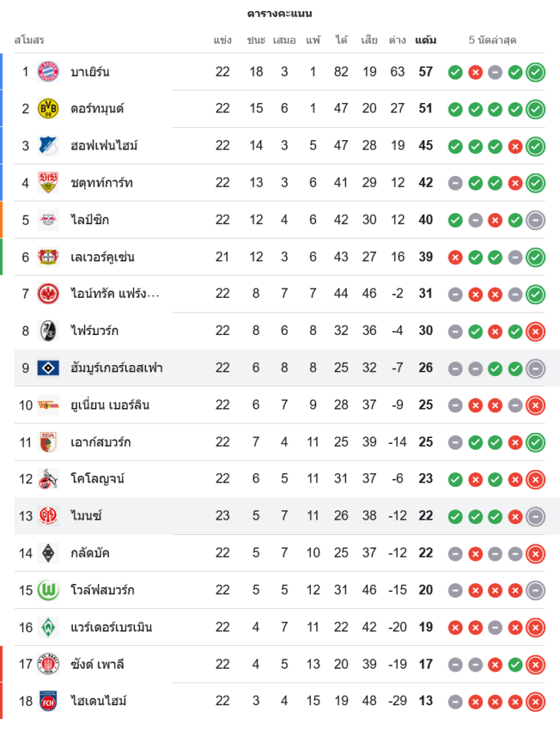Select the Hoffenheim team logo

[x=48, y=145]
